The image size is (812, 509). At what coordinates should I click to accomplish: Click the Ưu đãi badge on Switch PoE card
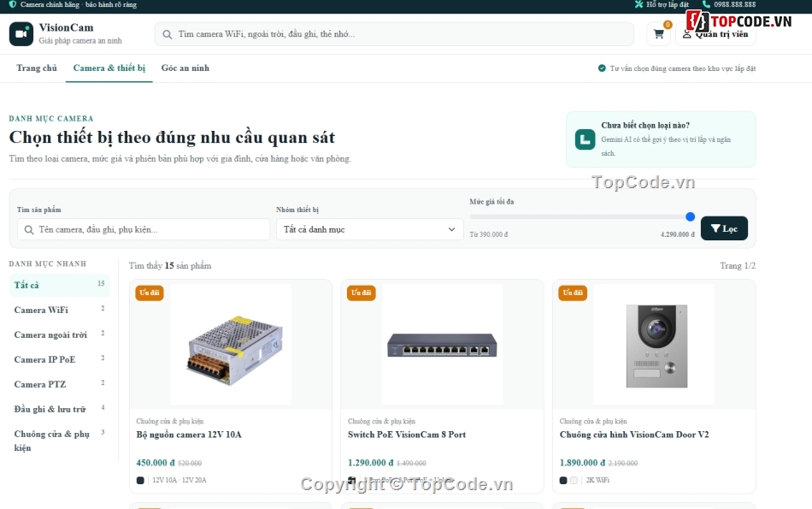pos(361,293)
